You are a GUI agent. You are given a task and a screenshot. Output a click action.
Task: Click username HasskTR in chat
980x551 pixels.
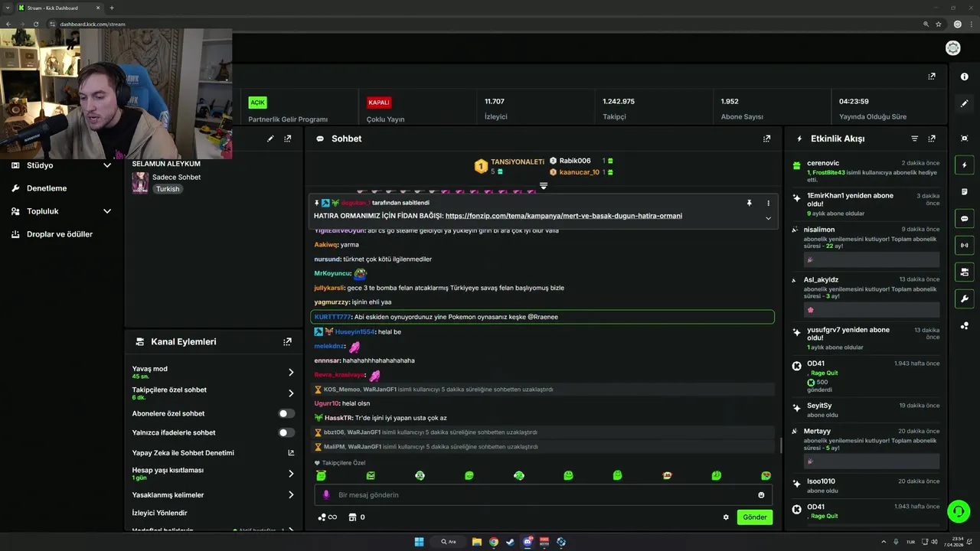pyautogui.click(x=338, y=418)
